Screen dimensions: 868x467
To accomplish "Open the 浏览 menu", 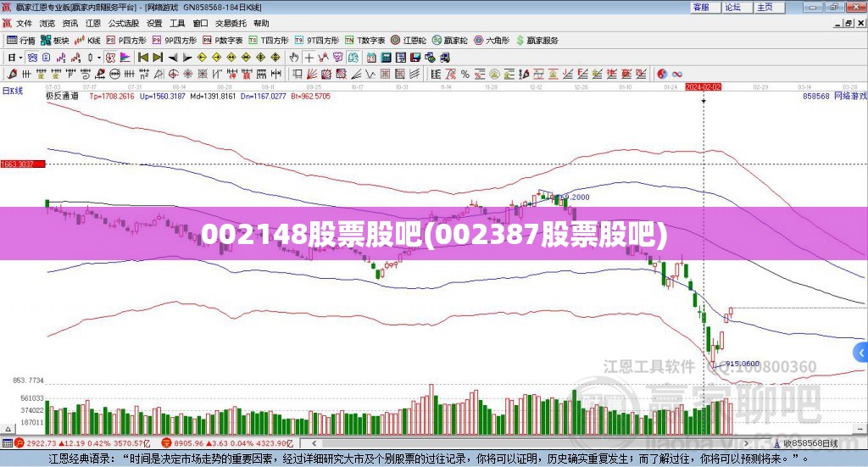I will tap(47, 23).
